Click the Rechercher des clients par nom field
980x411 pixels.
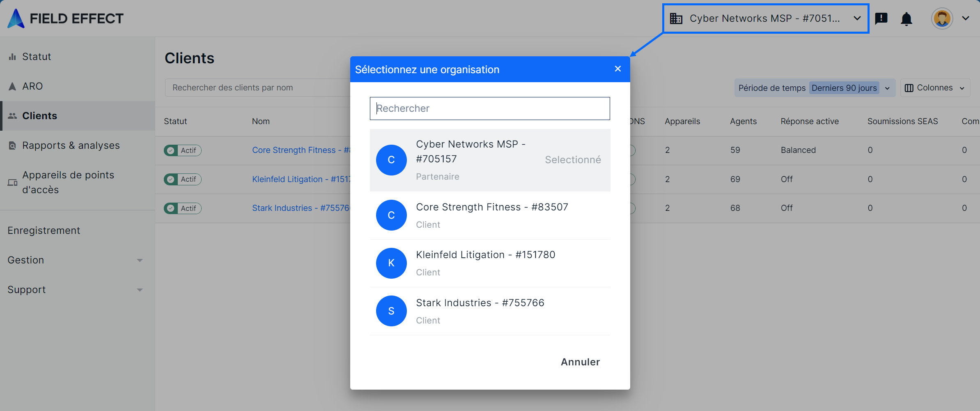(259, 88)
